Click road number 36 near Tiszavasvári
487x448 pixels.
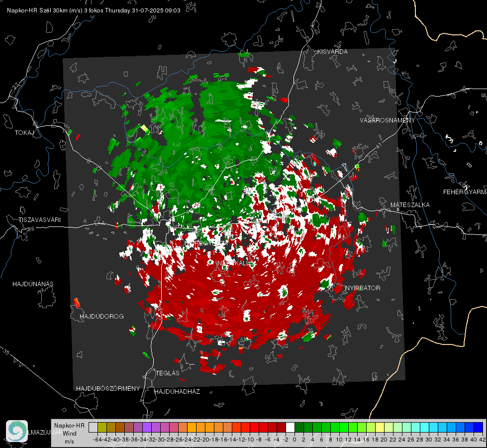(x=31, y=229)
